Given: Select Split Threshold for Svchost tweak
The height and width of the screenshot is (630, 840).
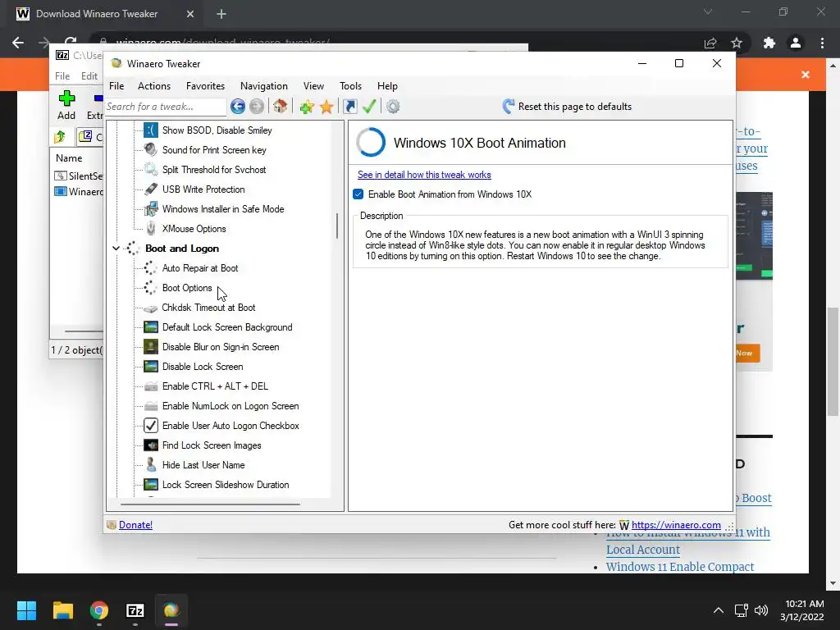Looking at the screenshot, I should tap(214, 170).
